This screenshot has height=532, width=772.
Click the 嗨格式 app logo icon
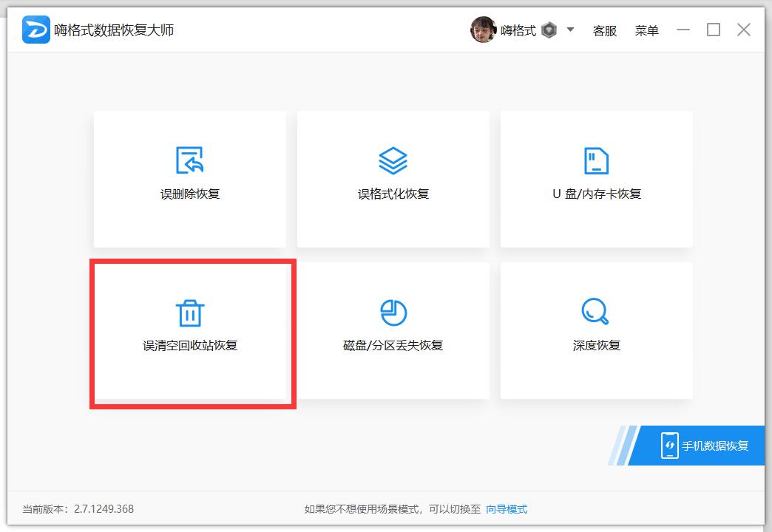tap(36, 30)
